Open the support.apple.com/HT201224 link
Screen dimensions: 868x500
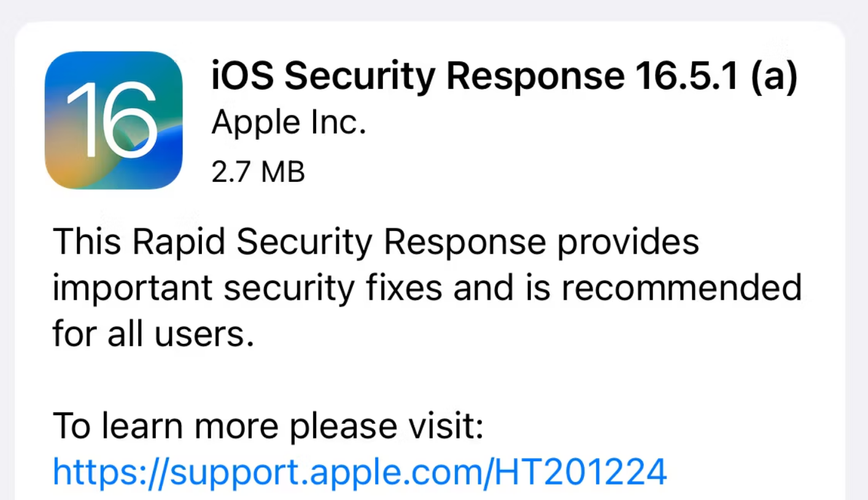pyautogui.click(x=360, y=472)
